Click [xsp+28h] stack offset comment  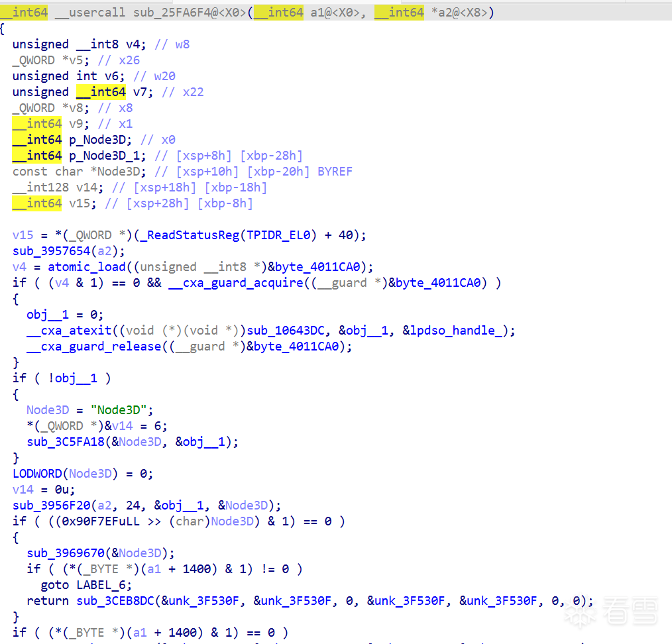[x=158, y=203]
